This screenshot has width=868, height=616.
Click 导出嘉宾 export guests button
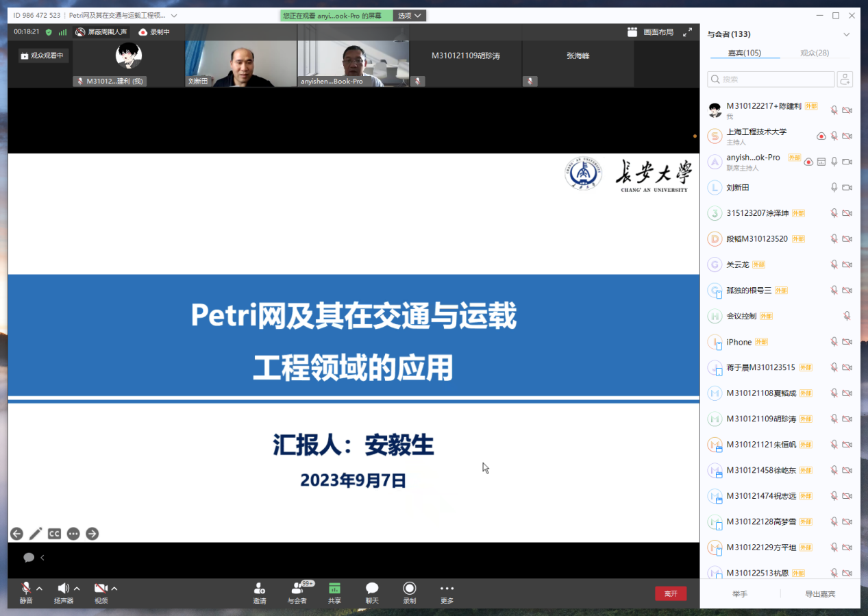(x=820, y=594)
